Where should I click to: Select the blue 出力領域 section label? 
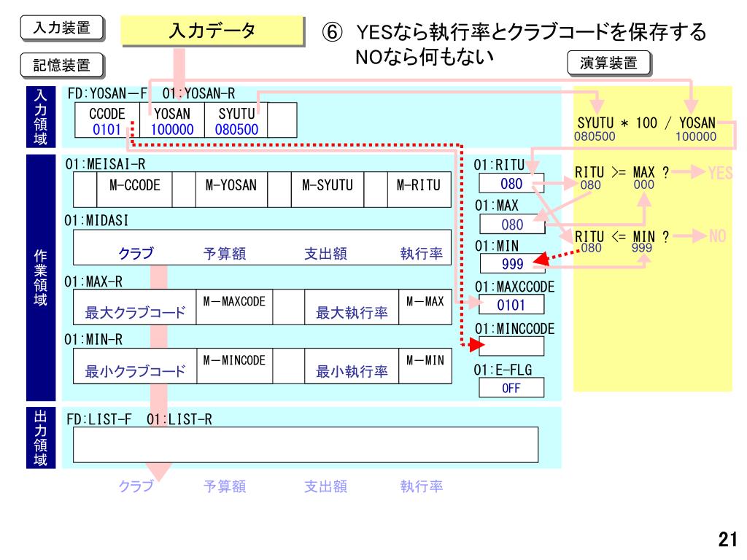[41, 437]
